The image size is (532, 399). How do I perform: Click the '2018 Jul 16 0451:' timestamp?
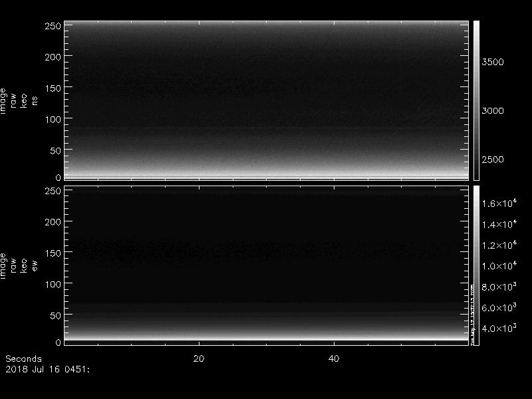47,369
